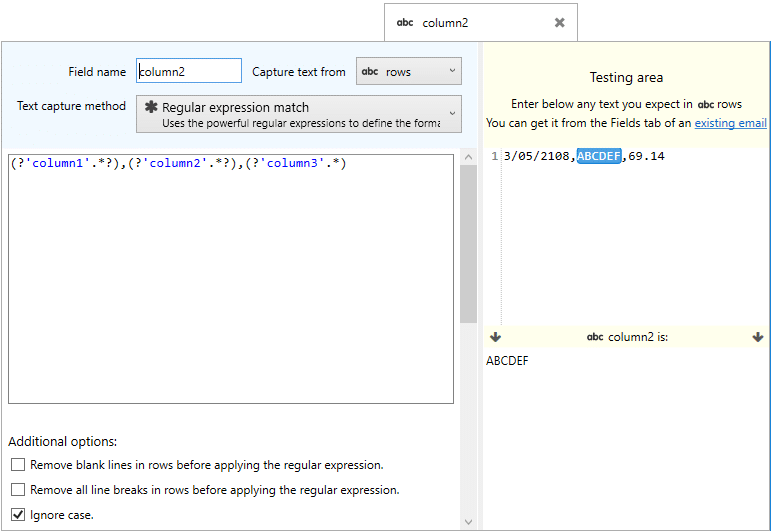Click the asterisk Regular expression icon

[x=151, y=107]
